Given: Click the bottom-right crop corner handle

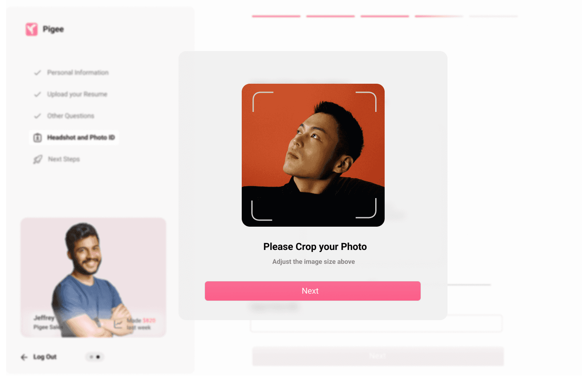Looking at the screenshot, I should [x=366, y=208].
